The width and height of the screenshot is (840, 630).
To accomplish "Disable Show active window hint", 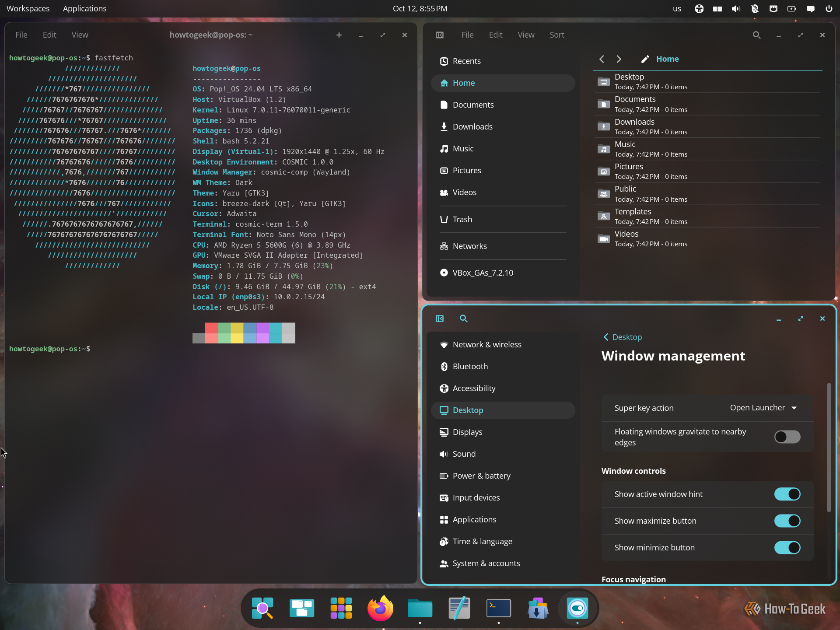I will coord(787,494).
